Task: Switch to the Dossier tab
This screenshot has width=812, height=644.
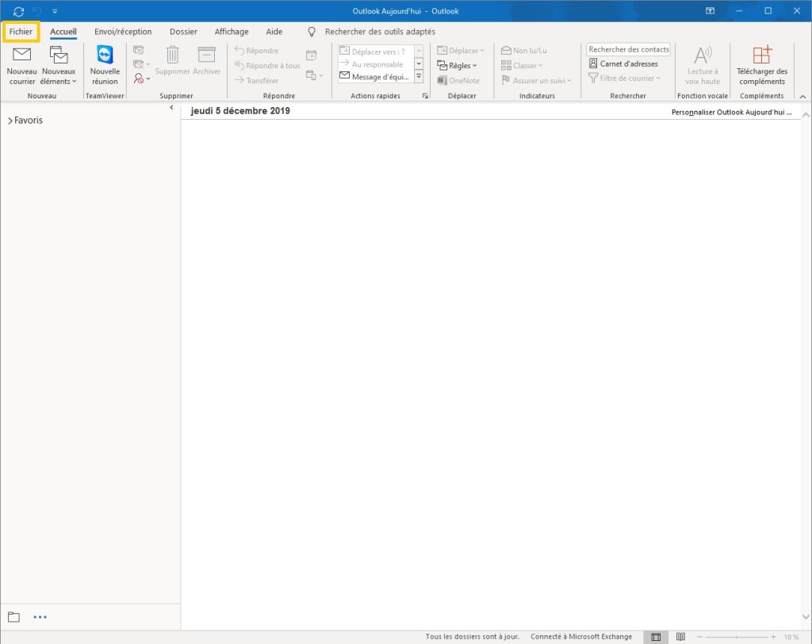Action: point(183,32)
